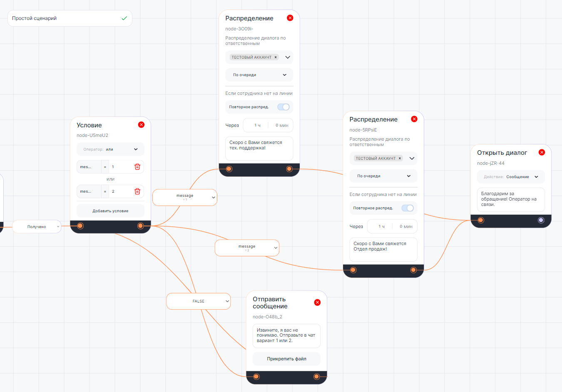
Task: Toggle Повторное распред. switch in node-5RPsiE
Action: (408, 208)
